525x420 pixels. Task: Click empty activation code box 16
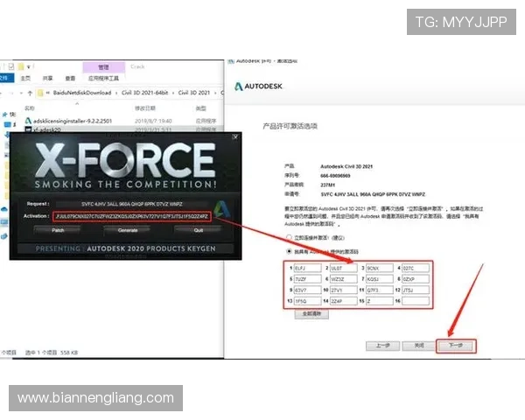[x=416, y=301]
